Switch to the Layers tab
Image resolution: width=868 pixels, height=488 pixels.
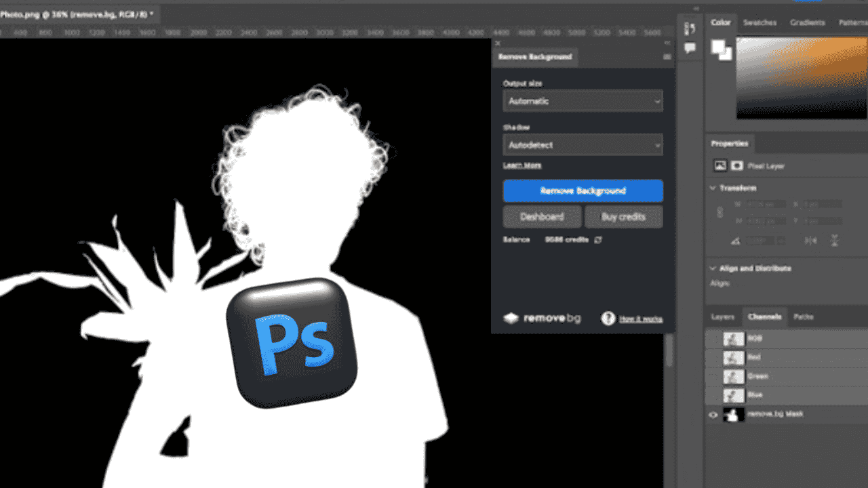pos(723,317)
